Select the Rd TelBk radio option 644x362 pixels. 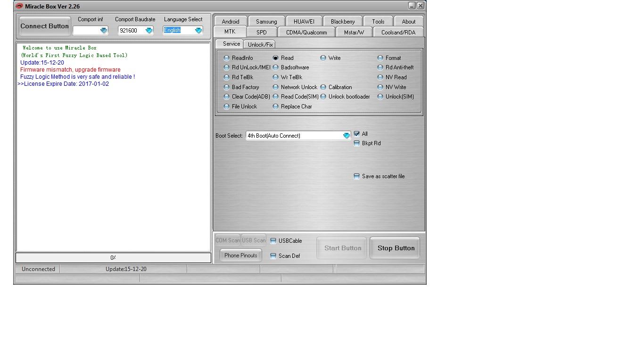(239, 77)
